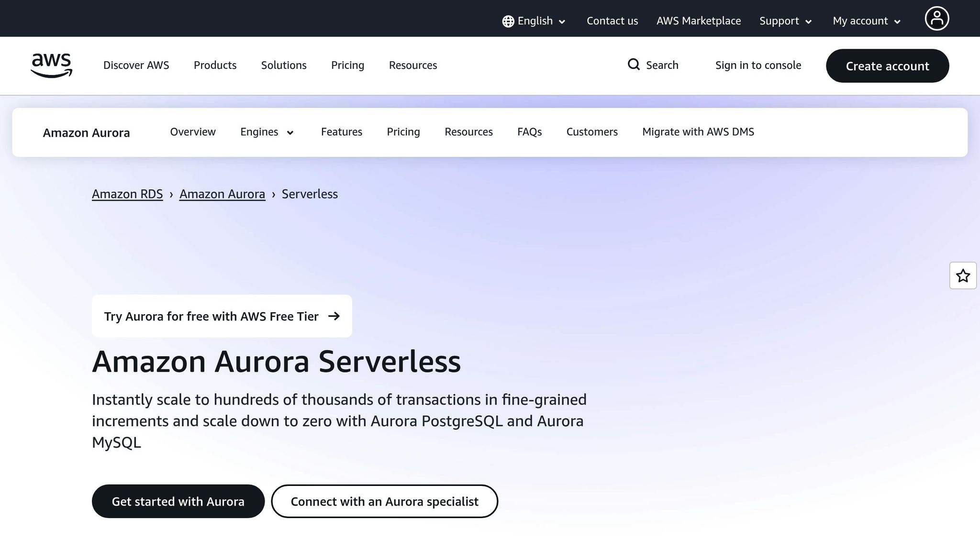The width and height of the screenshot is (980, 551).
Task: Expand the Engines dropdown
Action: tap(267, 132)
